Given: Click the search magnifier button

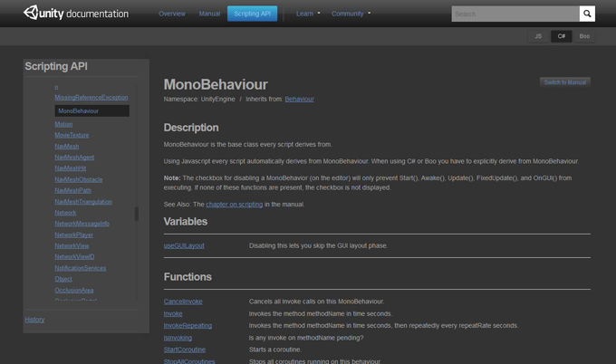Looking at the screenshot, I should [x=587, y=14].
